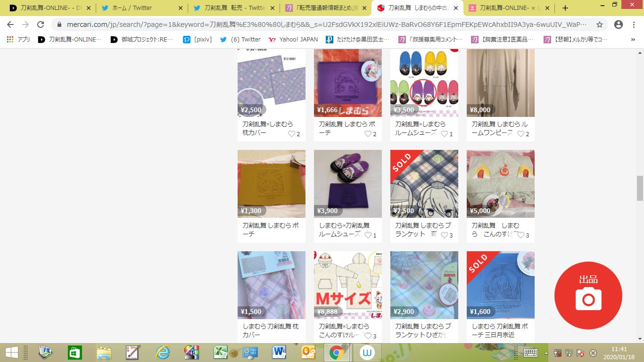Like the ¥8,888 こんのすけルーム listing heart
Viewport: 644px width, 362px height.
click(368, 336)
